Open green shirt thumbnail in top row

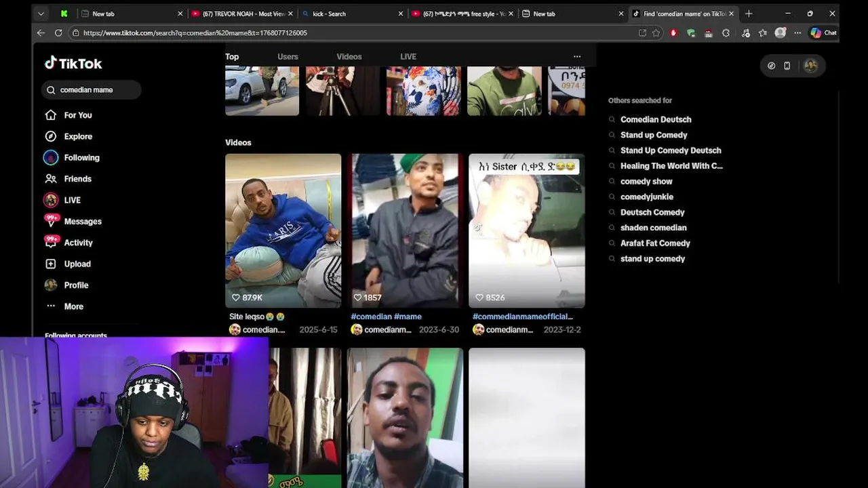point(505,91)
